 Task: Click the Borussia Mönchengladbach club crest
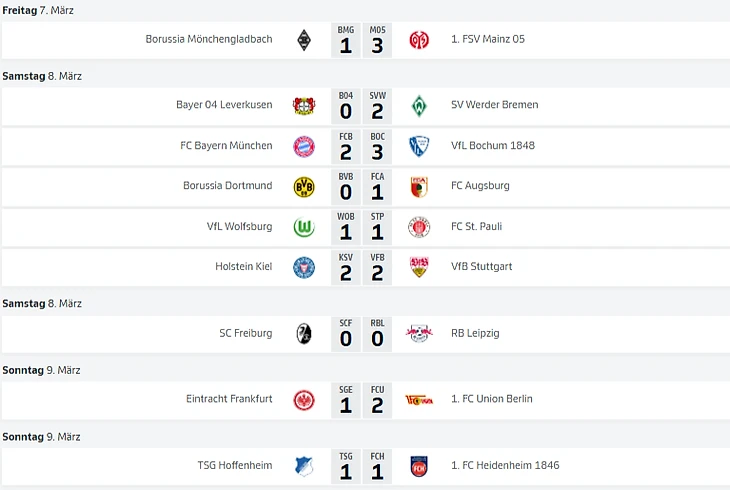(304, 40)
